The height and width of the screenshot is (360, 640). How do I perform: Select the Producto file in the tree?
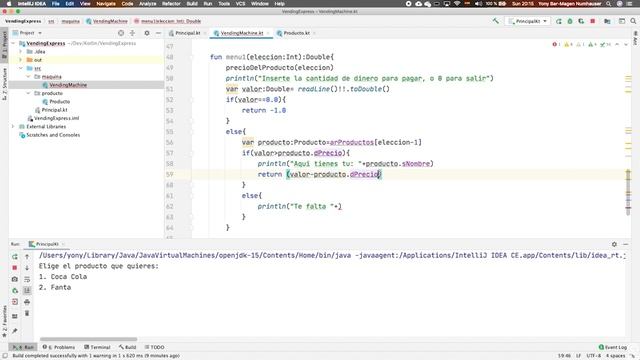60,102
